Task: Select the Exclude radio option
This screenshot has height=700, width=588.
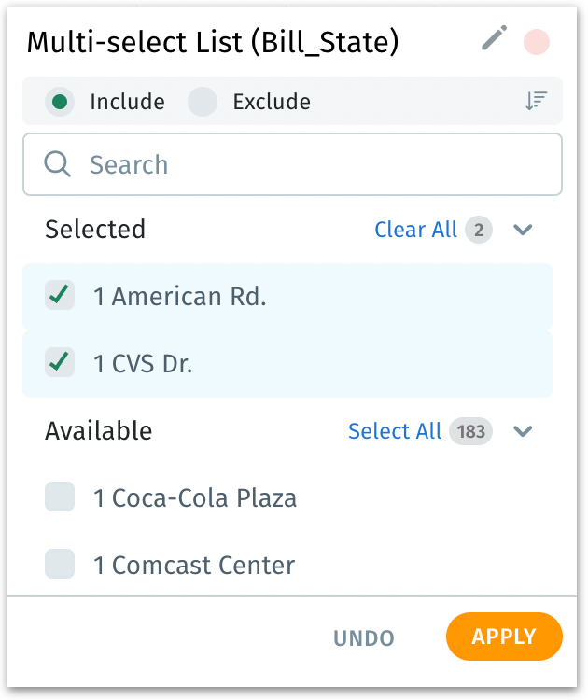Action: [203, 102]
